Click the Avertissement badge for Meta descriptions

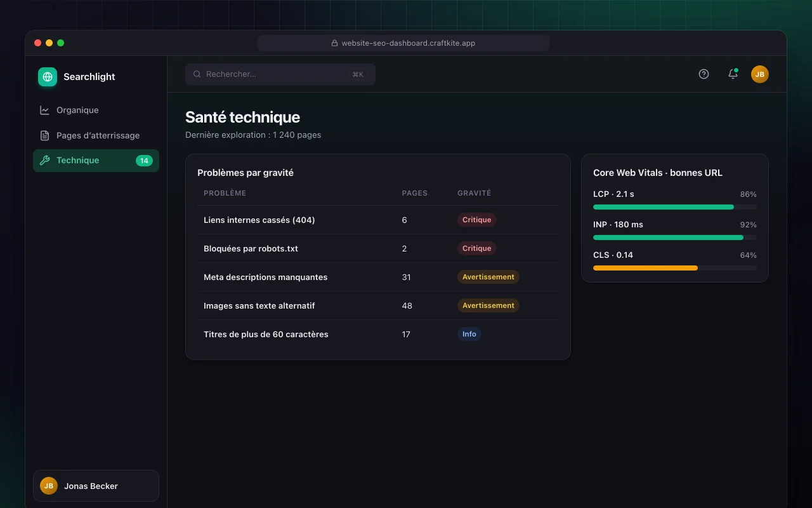[488, 277]
